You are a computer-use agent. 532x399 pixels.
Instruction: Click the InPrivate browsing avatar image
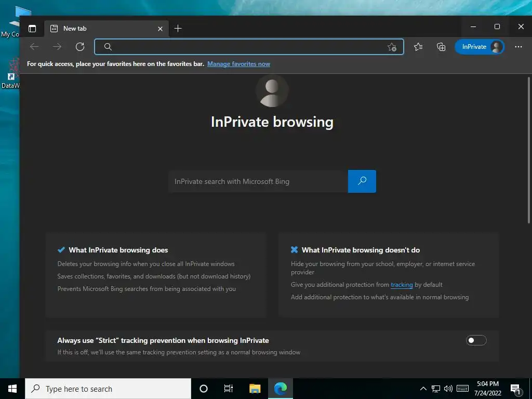pos(272,90)
